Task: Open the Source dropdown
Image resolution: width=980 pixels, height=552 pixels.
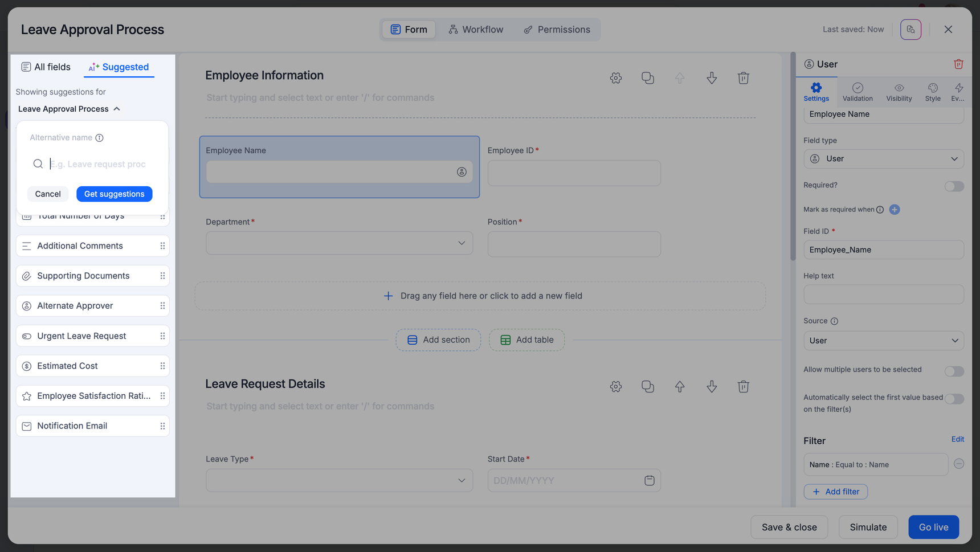Action: 883,341
